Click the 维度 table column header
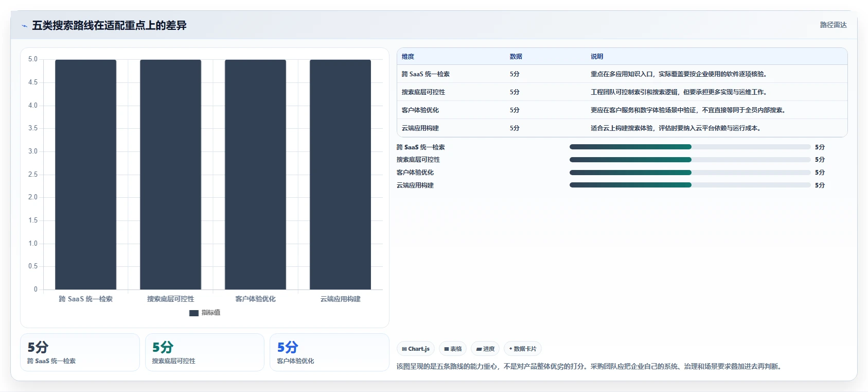This screenshot has height=392, width=868. click(408, 57)
